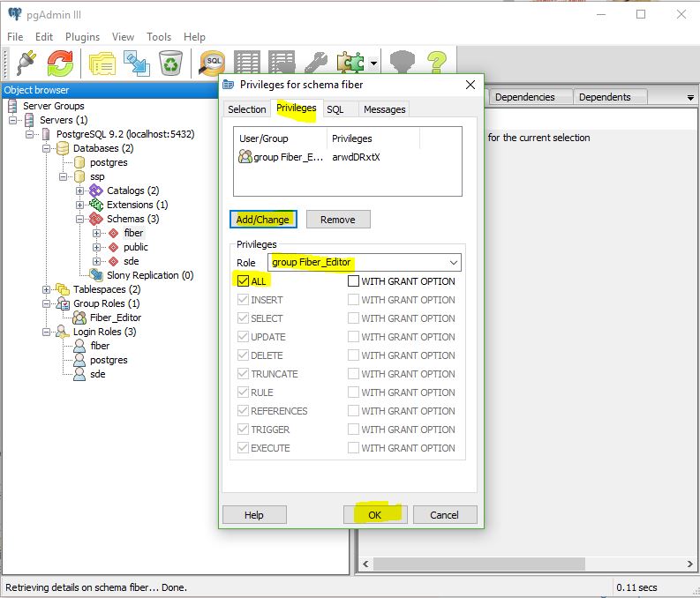Click the connect to server plug icon
This screenshot has width=700, height=598.
[26, 63]
